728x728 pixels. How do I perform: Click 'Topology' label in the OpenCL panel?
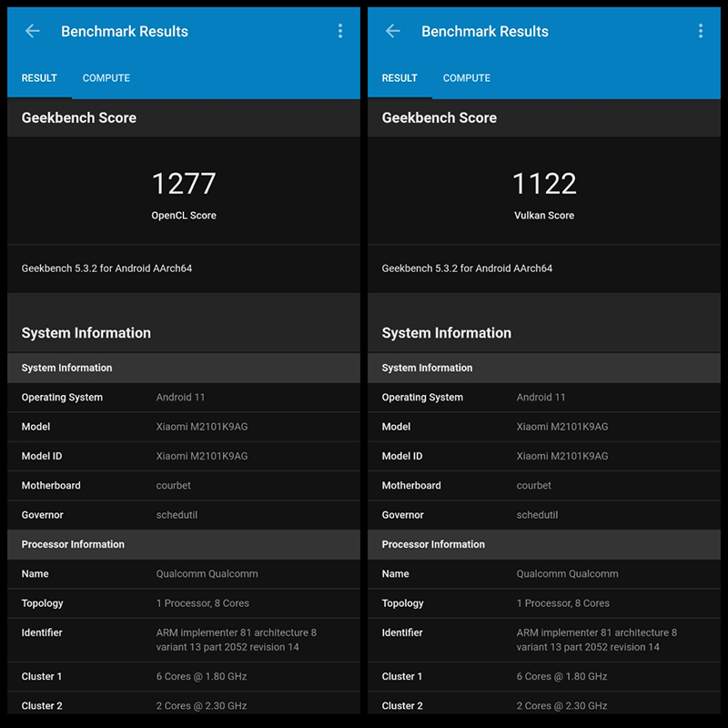42,603
